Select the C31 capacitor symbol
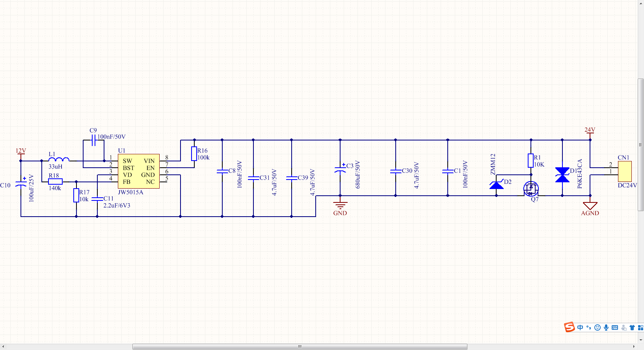 point(253,178)
